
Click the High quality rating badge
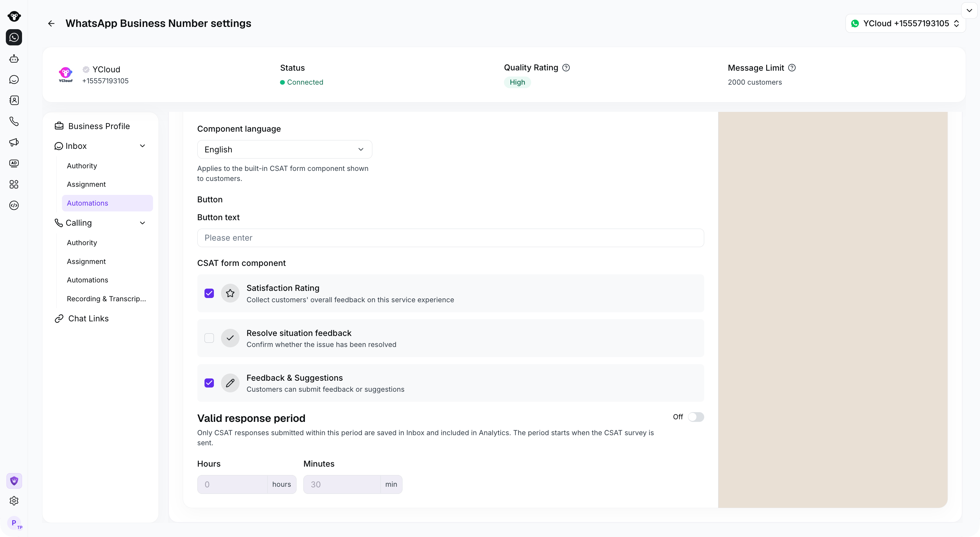coord(518,82)
